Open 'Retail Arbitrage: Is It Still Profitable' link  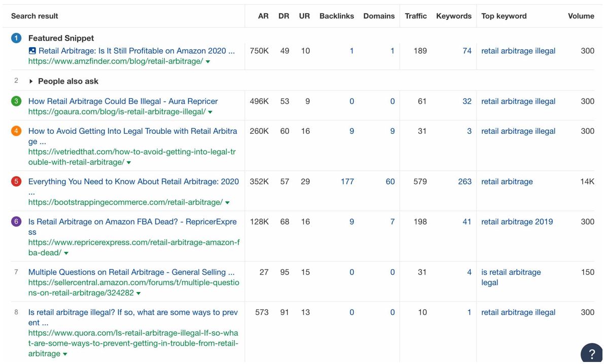[136, 51]
